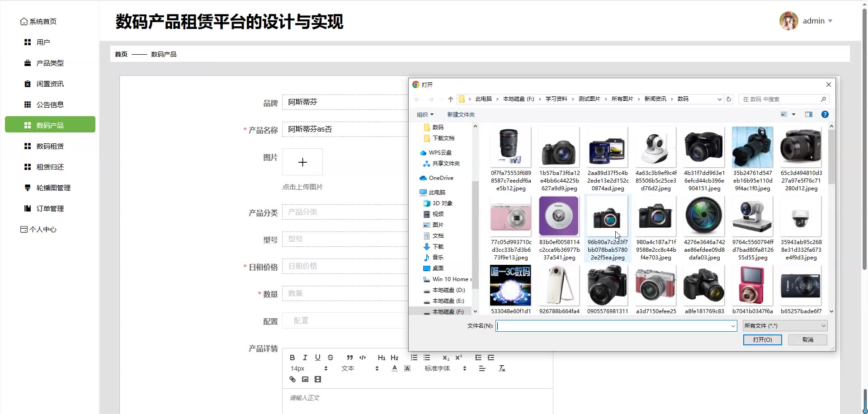Viewport: 868px width, 414px height.
Task: Click the insert hyperlink icon in editor
Action: [292, 380]
